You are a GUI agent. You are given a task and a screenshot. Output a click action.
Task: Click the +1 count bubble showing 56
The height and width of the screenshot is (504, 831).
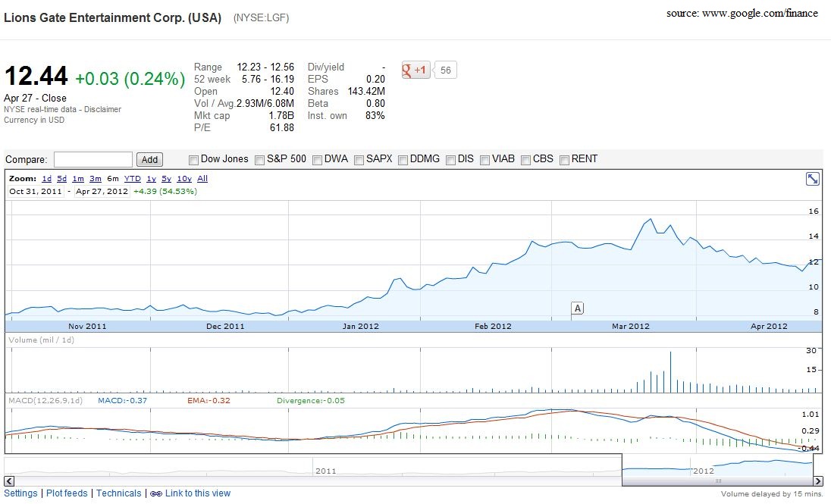coord(445,70)
